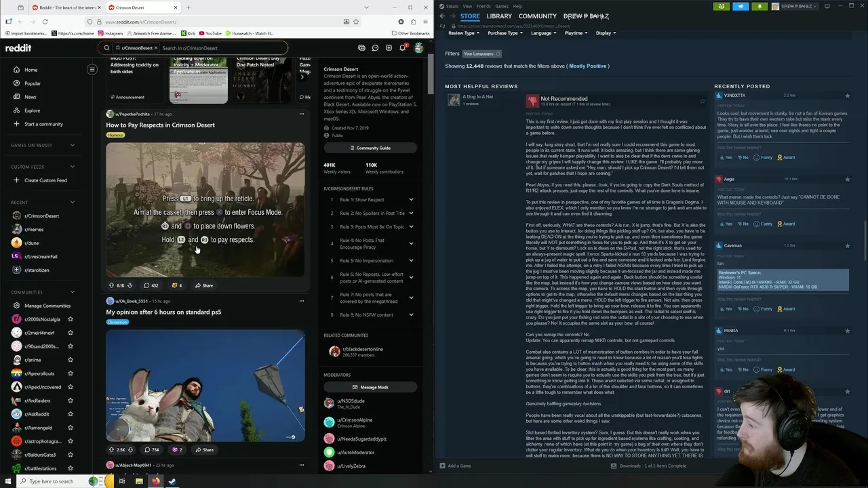868x488 pixels.
Task: Open Firefox extensions puzzle icon
Action: (x=414, y=22)
